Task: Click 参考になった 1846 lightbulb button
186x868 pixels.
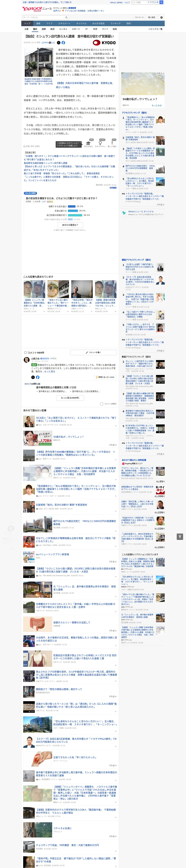Action: [x=105, y=377]
